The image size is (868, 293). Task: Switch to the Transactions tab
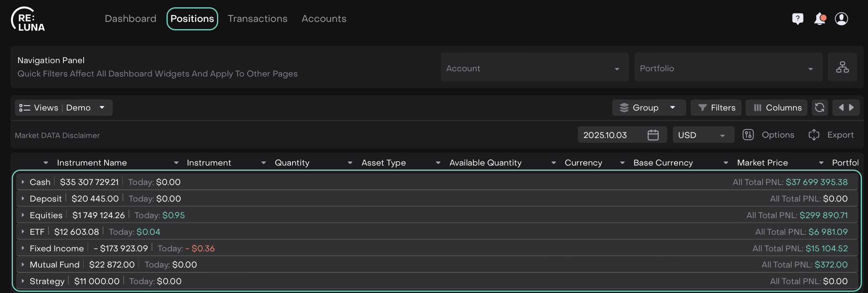(257, 19)
